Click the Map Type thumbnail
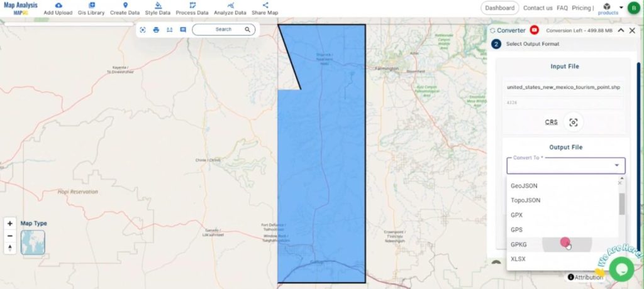Screen dimensions: 644x289 coord(33,243)
